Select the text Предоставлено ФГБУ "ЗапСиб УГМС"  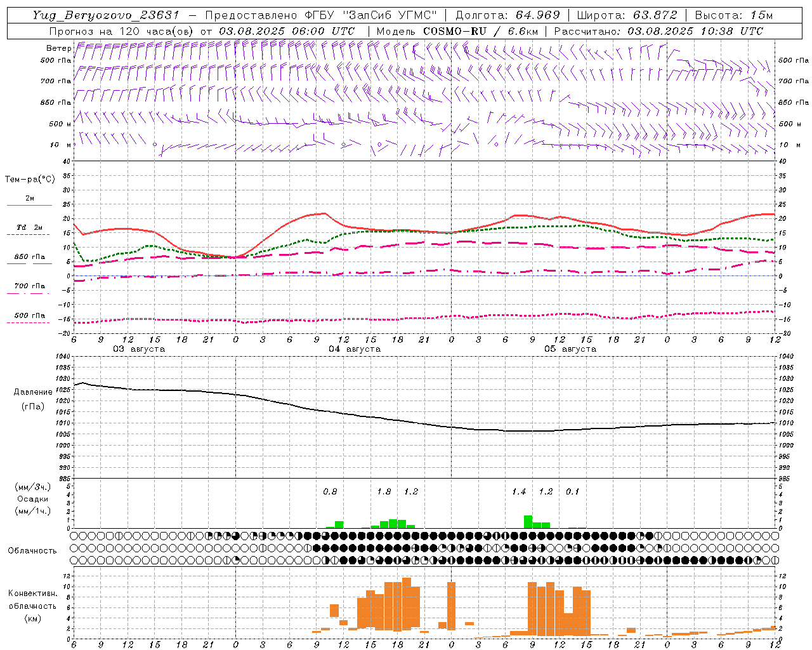(322, 15)
